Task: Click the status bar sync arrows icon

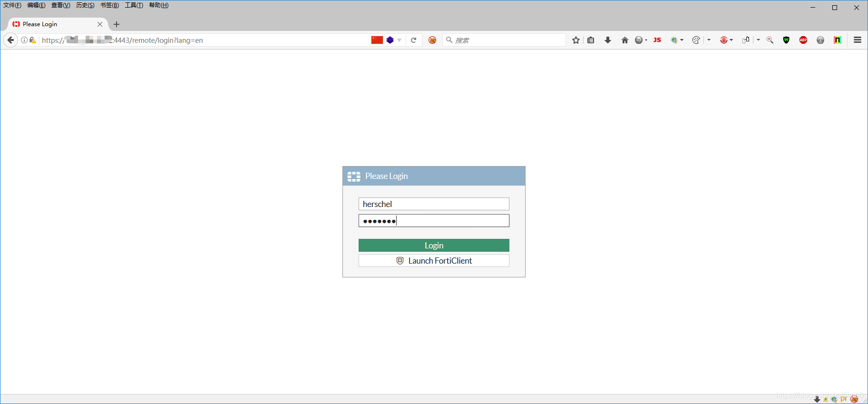Action: [834, 399]
